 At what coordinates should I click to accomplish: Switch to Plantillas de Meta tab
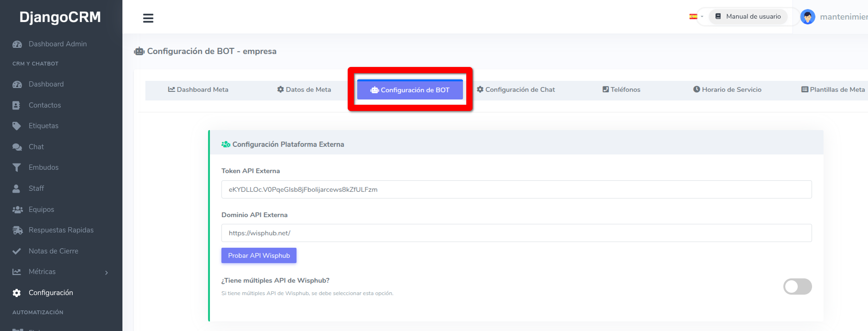point(834,89)
